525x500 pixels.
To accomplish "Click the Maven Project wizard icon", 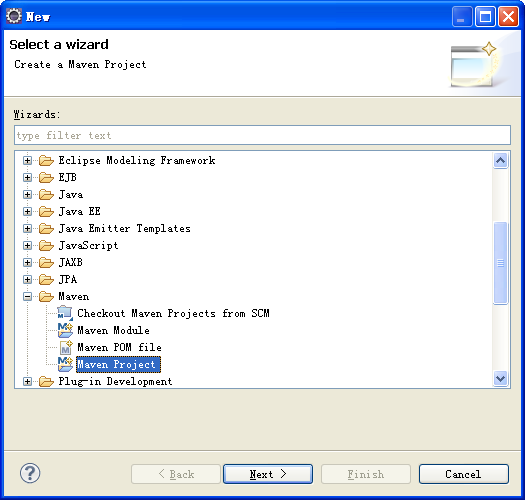I will [x=65, y=365].
